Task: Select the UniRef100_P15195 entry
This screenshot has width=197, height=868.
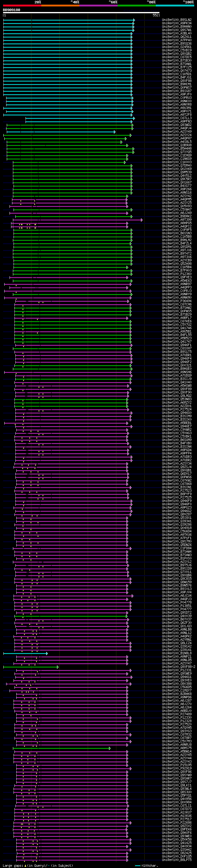Action: [x=177, y=765]
